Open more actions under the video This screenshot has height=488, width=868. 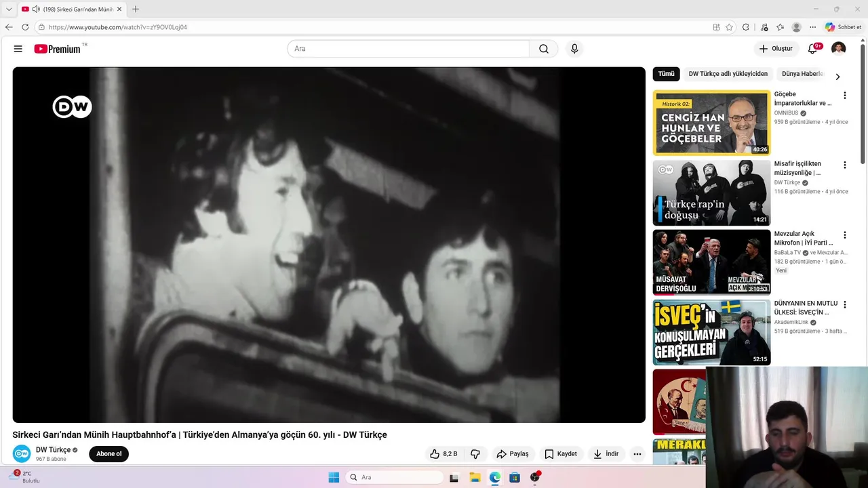(637, 454)
